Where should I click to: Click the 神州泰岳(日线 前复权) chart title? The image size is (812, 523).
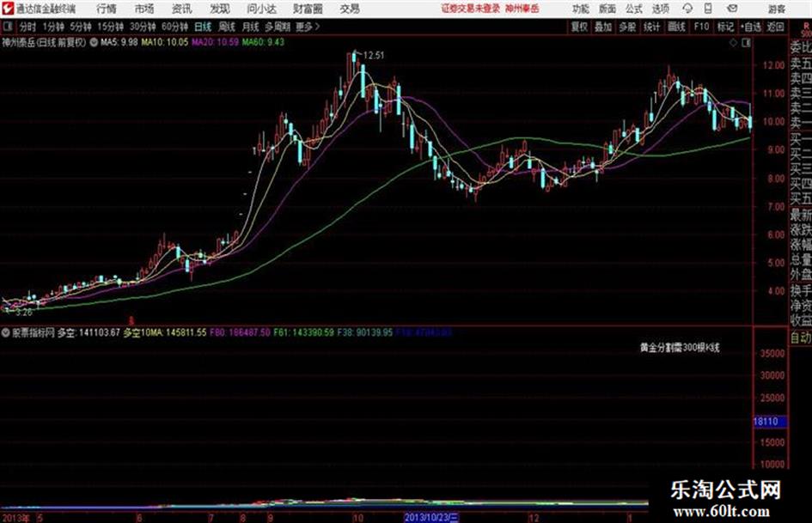tap(44, 42)
